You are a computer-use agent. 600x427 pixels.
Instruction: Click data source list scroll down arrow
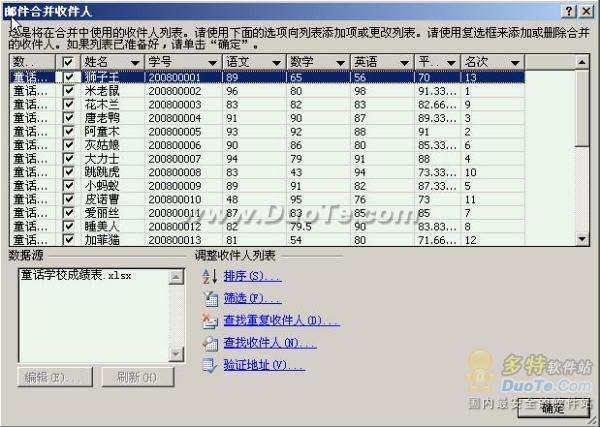point(176,354)
